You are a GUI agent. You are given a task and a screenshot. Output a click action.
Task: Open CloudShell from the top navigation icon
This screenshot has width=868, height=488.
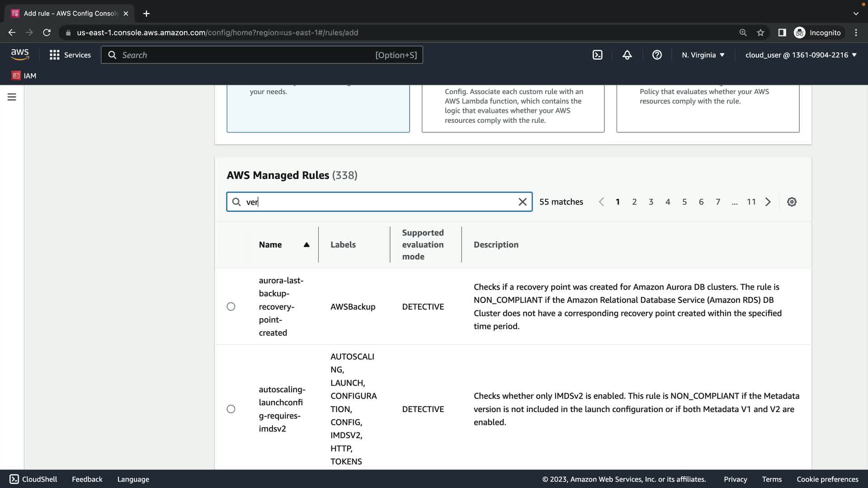(597, 55)
